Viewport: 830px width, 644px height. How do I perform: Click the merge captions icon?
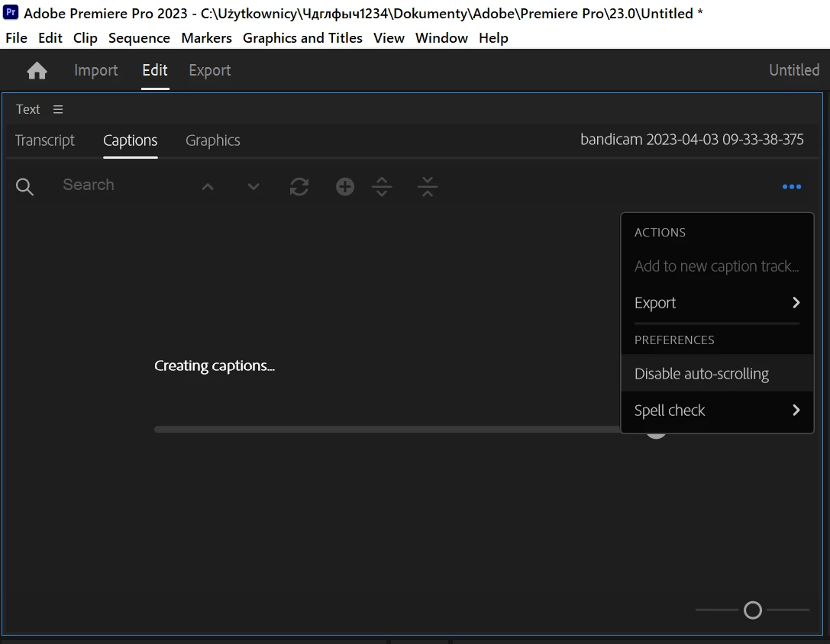[x=427, y=186]
